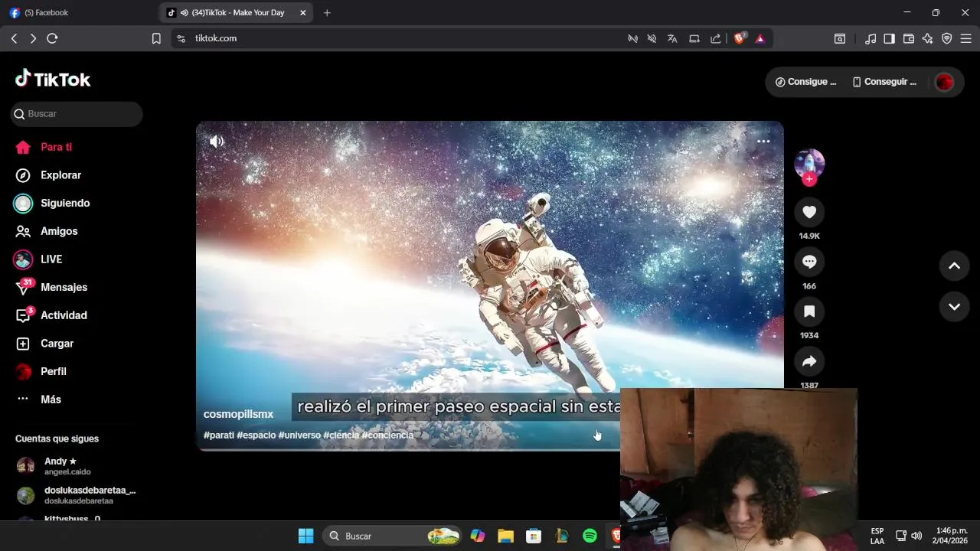The width and height of the screenshot is (980, 551).
Task: Launch Spotify from the taskbar
Action: pyautogui.click(x=590, y=536)
